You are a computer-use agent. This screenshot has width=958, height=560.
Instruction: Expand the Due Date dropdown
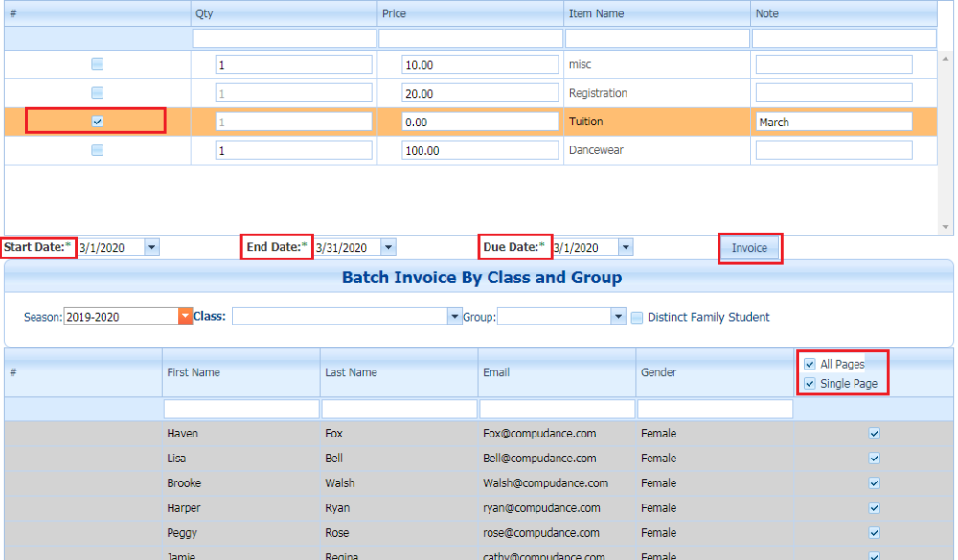click(x=626, y=246)
